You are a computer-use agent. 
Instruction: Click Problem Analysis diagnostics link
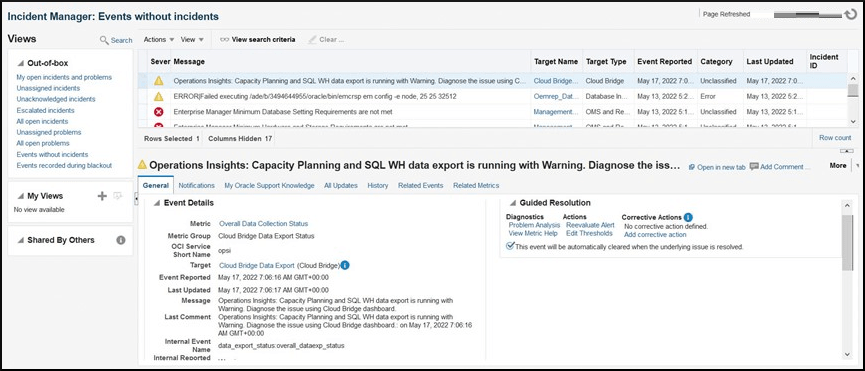tap(534, 225)
